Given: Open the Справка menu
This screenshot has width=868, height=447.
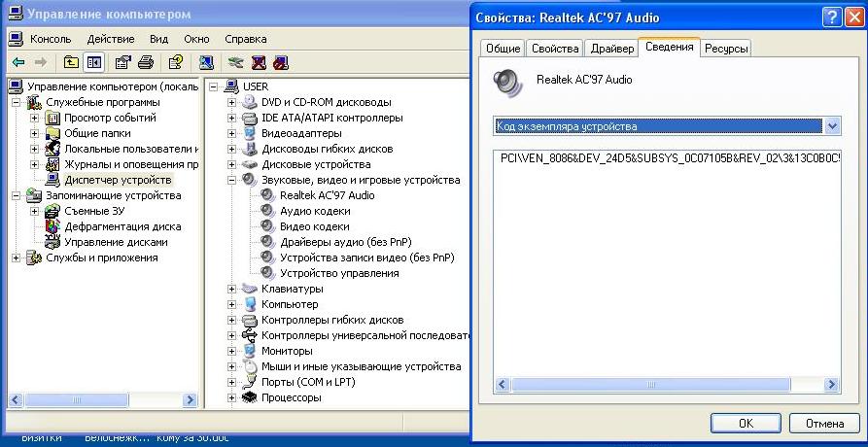Looking at the screenshot, I should 246,39.
